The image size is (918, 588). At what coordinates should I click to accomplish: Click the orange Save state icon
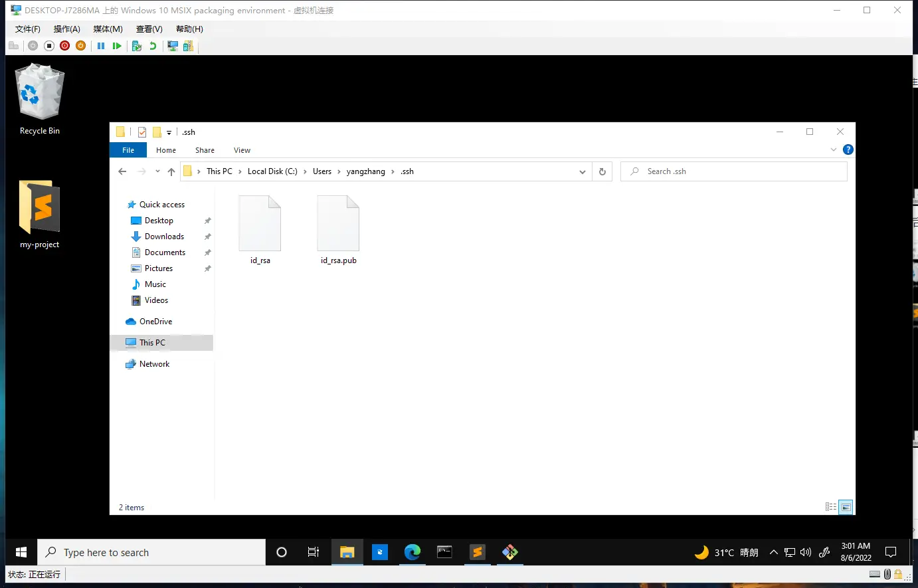[80, 46]
